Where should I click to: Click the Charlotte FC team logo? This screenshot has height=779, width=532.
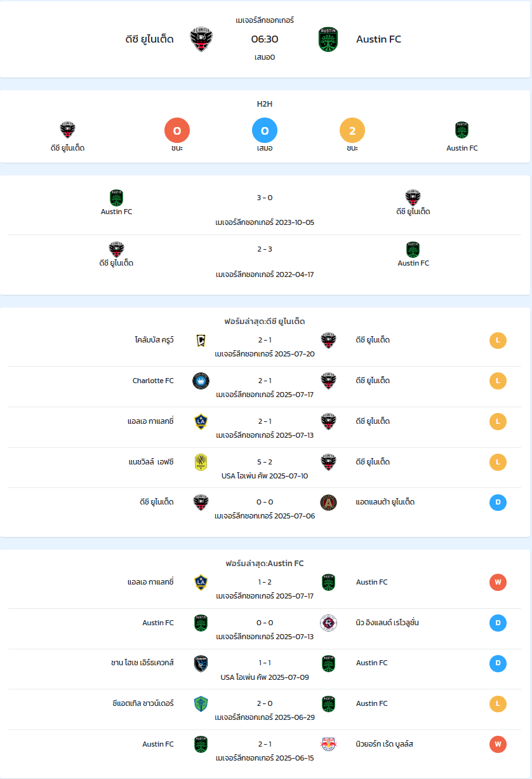[201, 381]
